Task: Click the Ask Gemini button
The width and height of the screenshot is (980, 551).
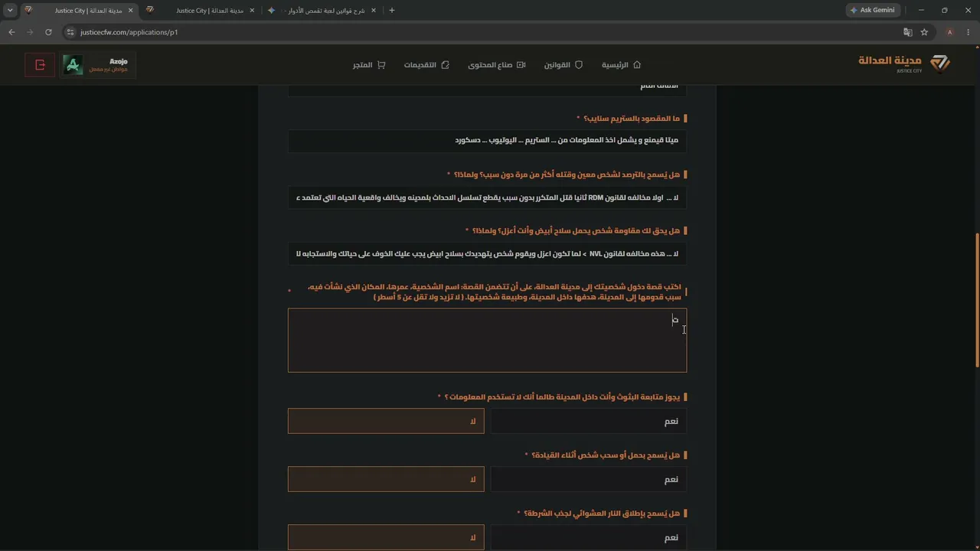Action: (874, 10)
